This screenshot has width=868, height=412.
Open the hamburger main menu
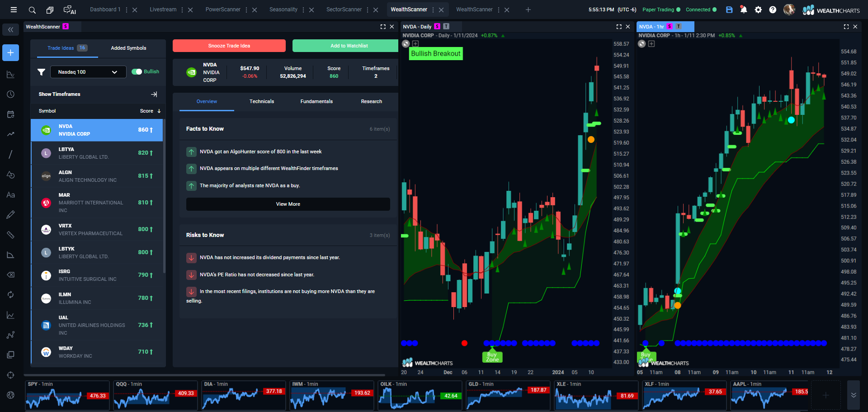point(14,9)
